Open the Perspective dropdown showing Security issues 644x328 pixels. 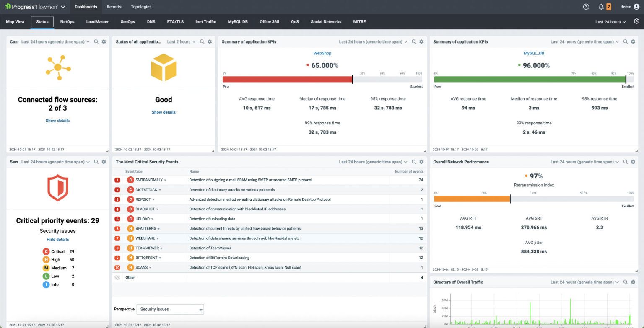tap(170, 309)
